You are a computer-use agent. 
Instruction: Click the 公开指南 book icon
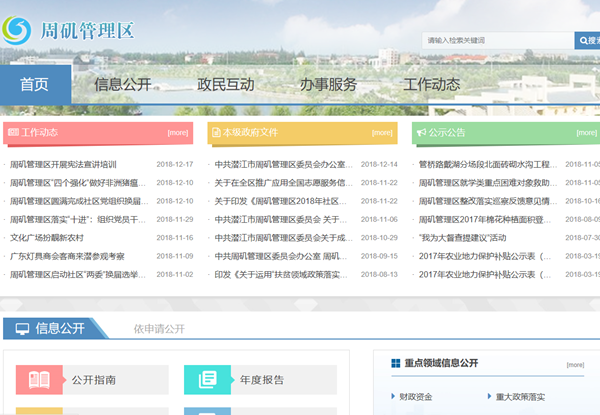click(40, 380)
